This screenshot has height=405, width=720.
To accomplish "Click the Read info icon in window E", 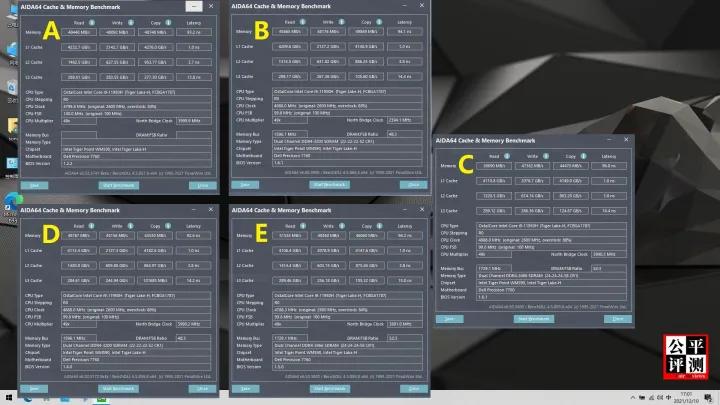I will click(x=303, y=226).
